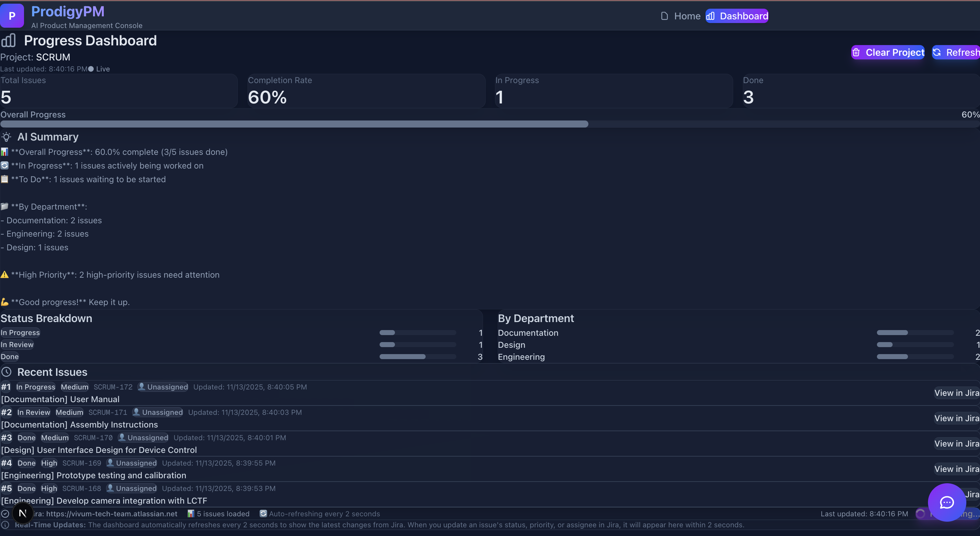The image size is (980, 536).
Task: Click the ProdigyPM purple logo icon
Action: (x=12, y=16)
